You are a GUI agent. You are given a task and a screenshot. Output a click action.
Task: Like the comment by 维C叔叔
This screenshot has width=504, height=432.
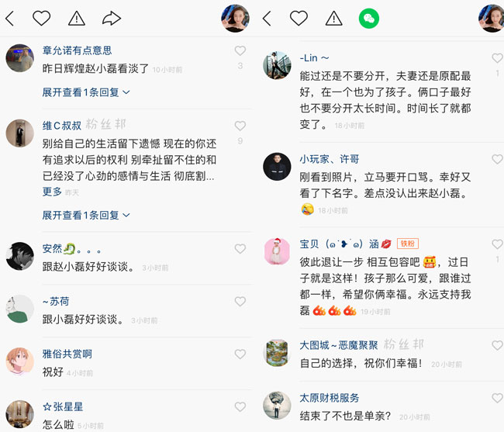tap(240, 126)
